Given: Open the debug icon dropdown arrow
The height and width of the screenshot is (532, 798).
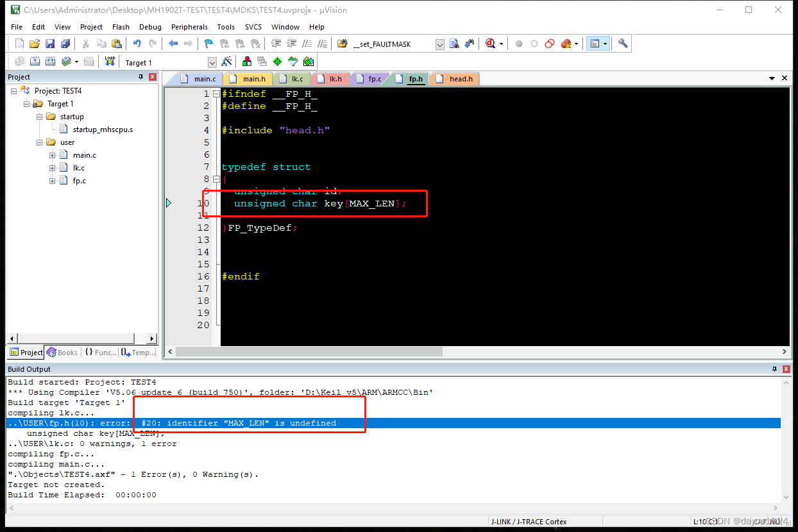Looking at the screenshot, I should [x=502, y=44].
